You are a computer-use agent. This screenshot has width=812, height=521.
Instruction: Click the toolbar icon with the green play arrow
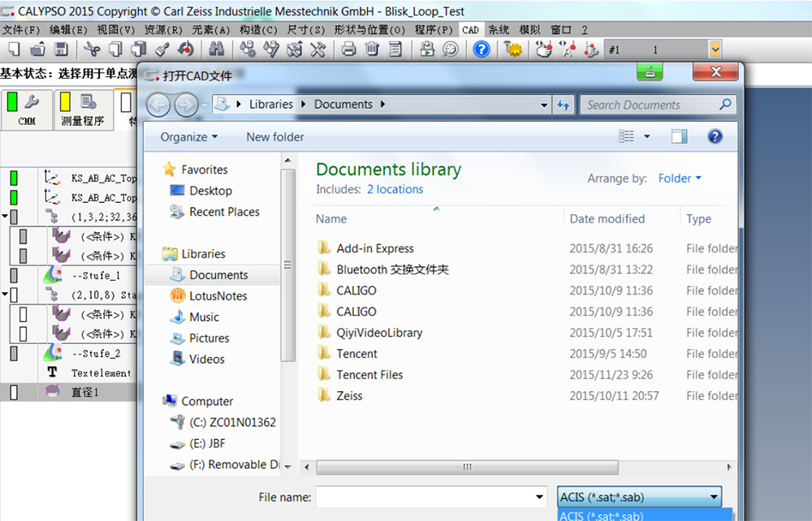pyautogui.click(x=427, y=50)
